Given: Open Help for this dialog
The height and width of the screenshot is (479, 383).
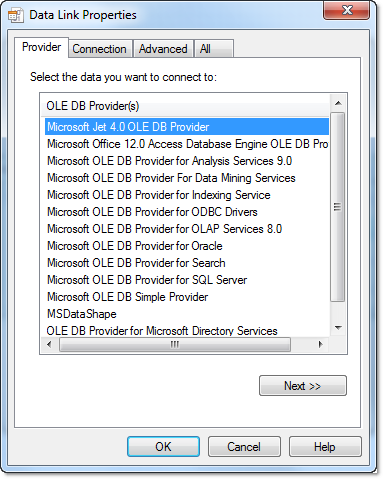Looking at the screenshot, I should pyautogui.click(x=325, y=447).
